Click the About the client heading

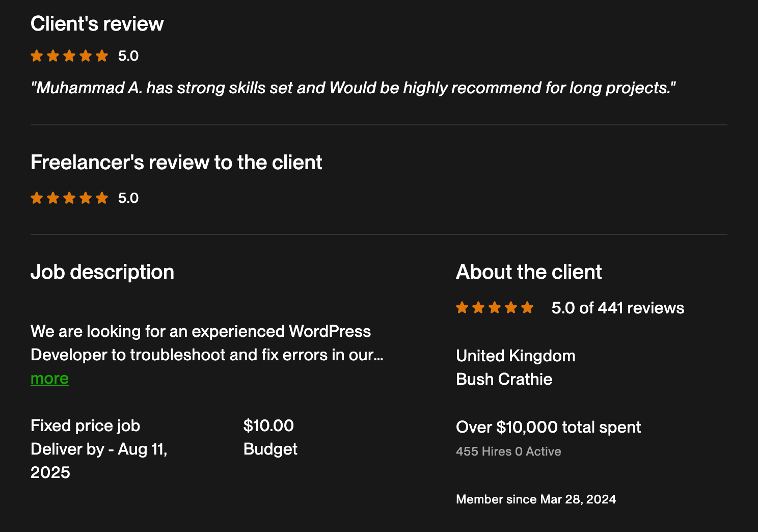(529, 272)
